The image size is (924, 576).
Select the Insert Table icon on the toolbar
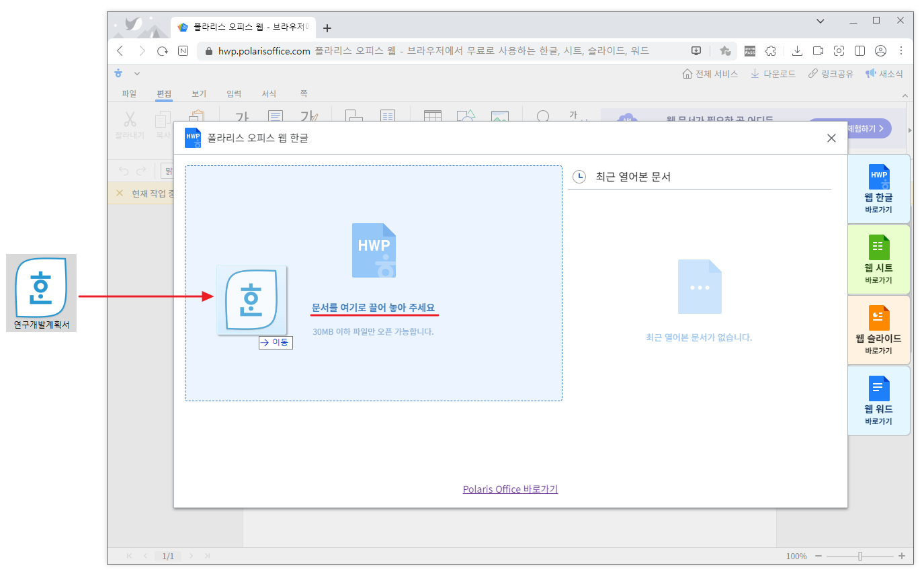[432, 115]
